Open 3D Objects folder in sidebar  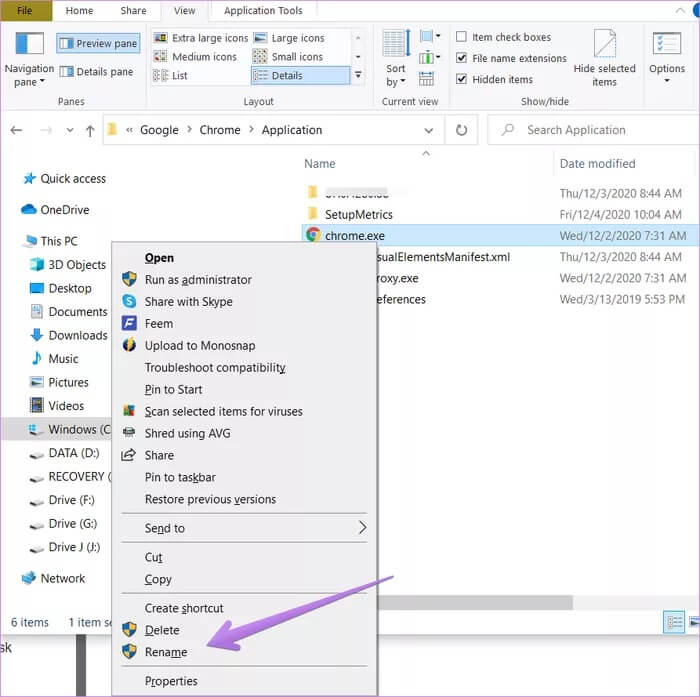68,265
